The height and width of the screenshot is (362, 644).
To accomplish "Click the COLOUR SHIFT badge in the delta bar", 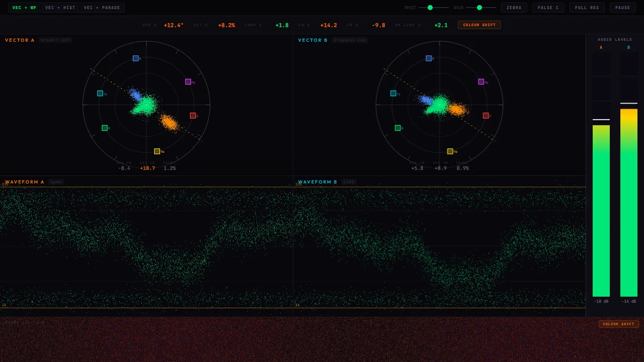I will point(479,25).
